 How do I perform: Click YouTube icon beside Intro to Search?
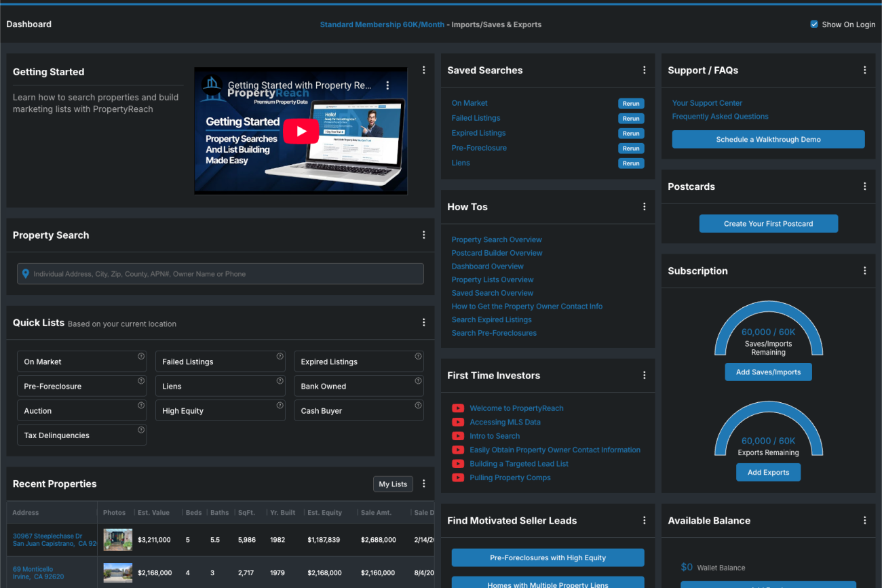[x=458, y=436]
